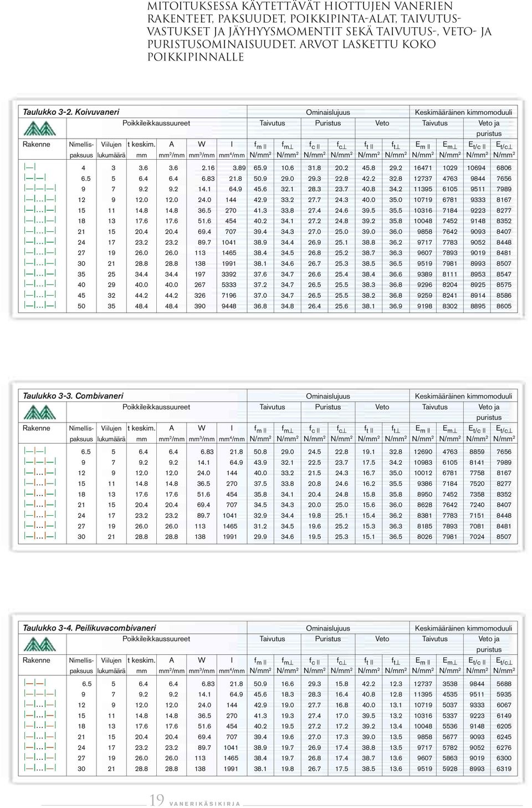Click the value 5337 in the Peilikuvacombivaneri table
Screen dimensions: 532x808
pos(449,715)
